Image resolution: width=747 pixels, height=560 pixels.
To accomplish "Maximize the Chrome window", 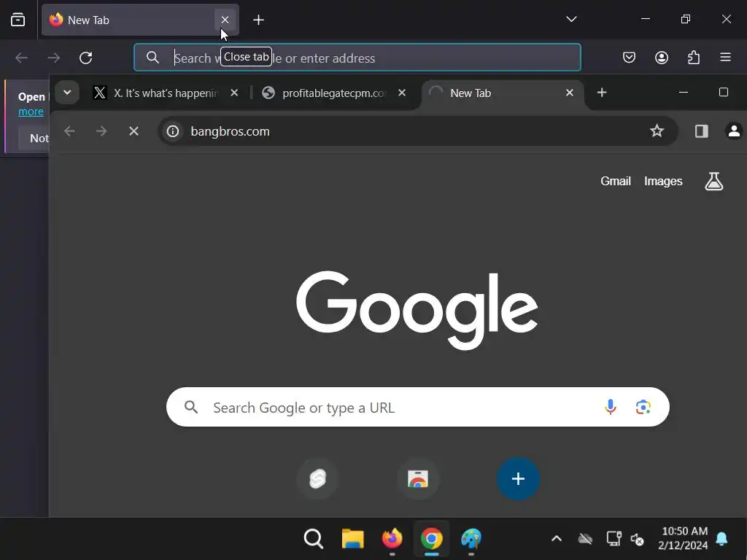I will click(723, 93).
